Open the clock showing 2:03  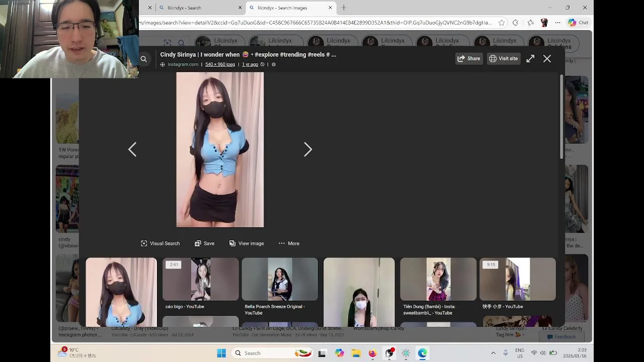point(575,353)
